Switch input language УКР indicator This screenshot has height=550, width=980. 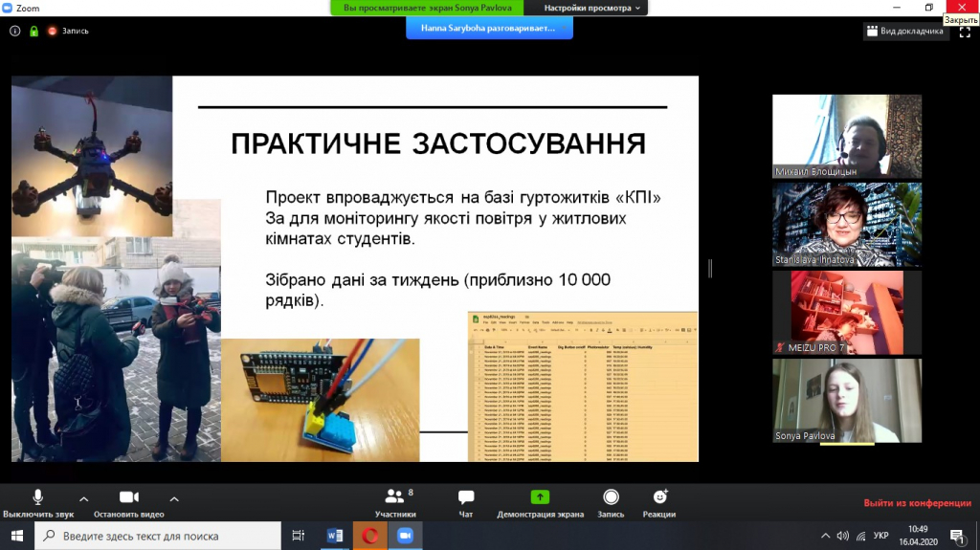tap(881, 536)
